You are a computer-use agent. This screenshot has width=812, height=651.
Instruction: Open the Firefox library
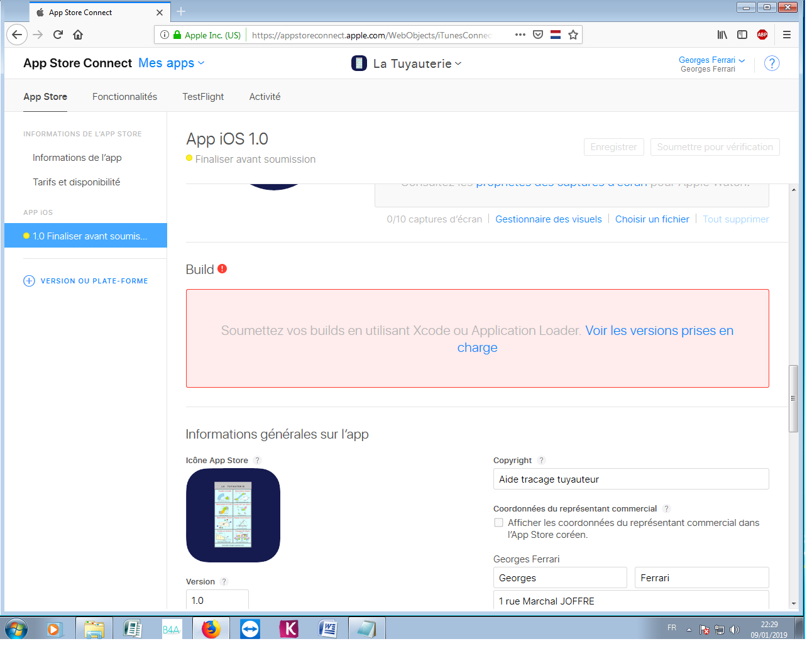(x=722, y=35)
